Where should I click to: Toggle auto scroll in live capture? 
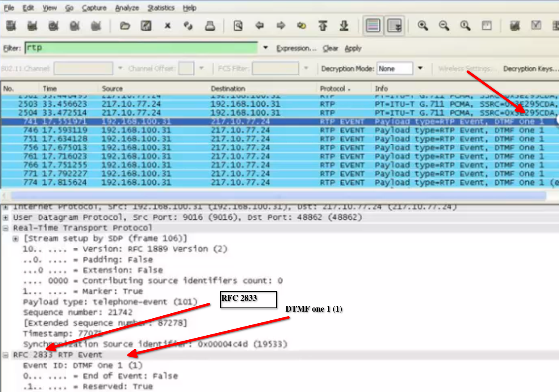point(394,26)
